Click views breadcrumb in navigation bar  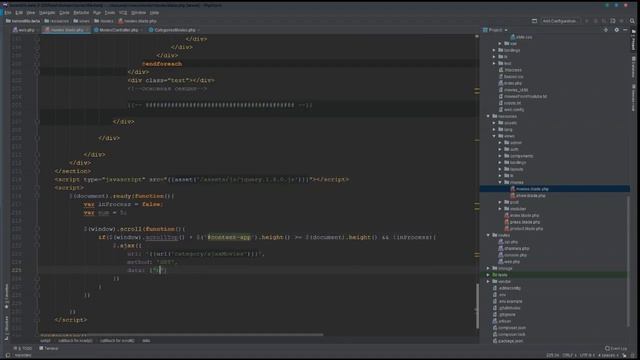82,21
